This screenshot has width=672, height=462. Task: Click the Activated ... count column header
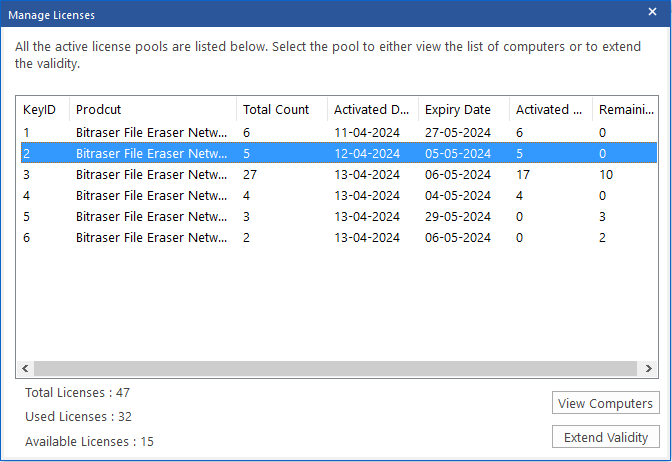[550, 110]
